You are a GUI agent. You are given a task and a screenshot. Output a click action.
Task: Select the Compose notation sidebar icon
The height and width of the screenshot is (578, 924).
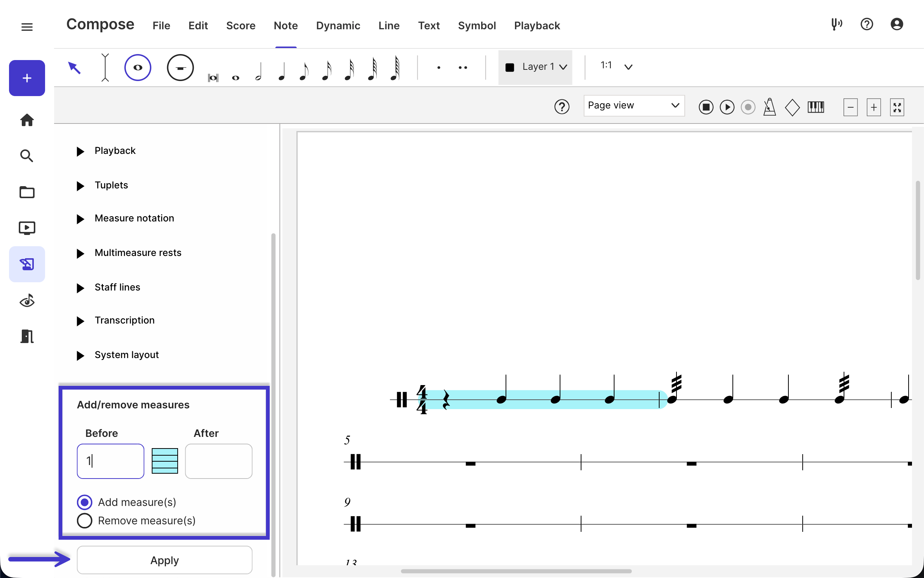pos(27,264)
